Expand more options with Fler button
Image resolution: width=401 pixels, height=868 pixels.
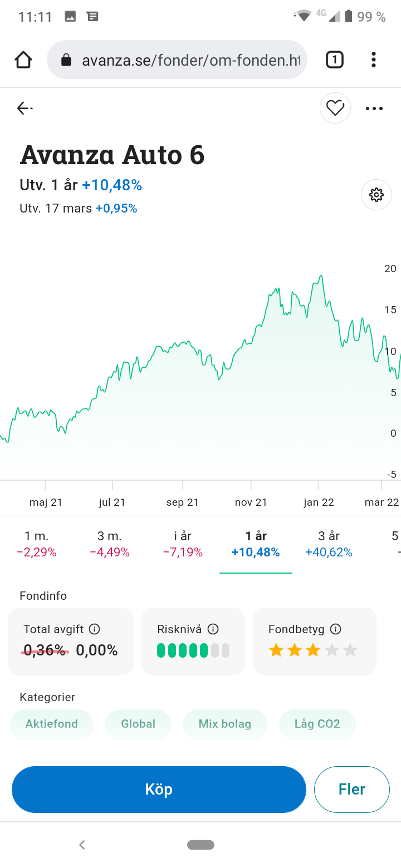point(352,789)
